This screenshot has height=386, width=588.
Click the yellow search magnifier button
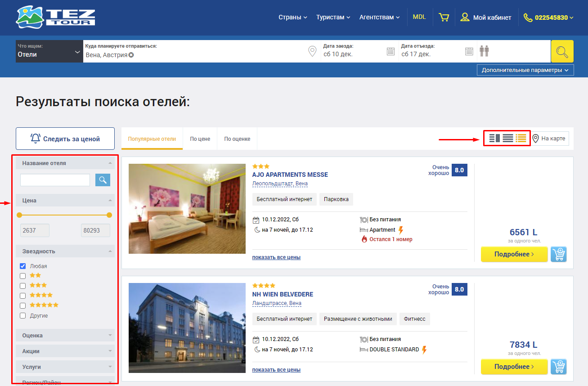pos(562,51)
